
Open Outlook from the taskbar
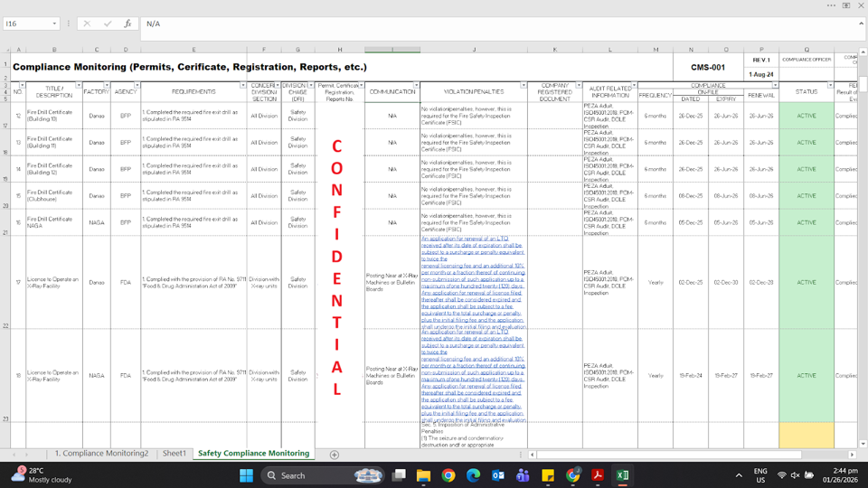click(497, 475)
